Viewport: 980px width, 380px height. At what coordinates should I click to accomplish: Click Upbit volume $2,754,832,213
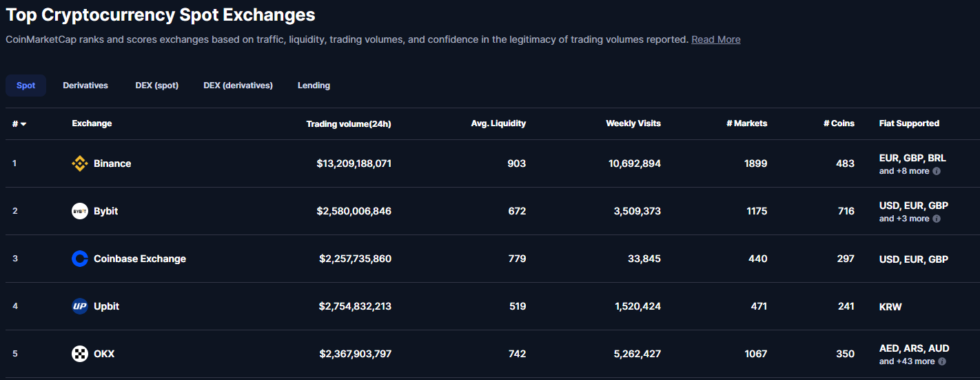pyautogui.click(x=356, y=306)
